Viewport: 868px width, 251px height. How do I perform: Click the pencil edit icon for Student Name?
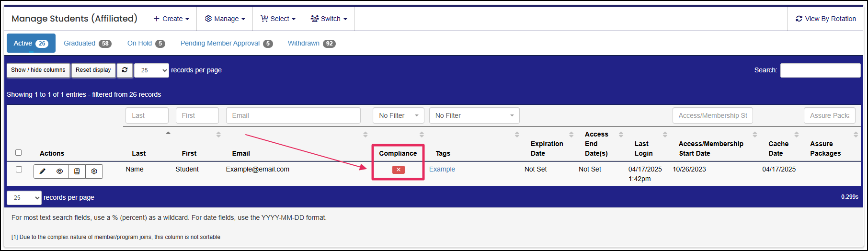pyautogui.click(x=42, y=171)
